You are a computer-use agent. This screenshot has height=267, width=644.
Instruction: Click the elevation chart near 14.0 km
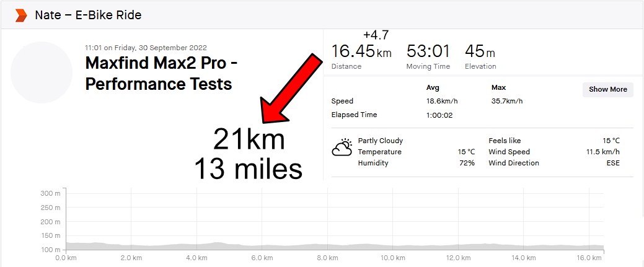tap(523, 246)
